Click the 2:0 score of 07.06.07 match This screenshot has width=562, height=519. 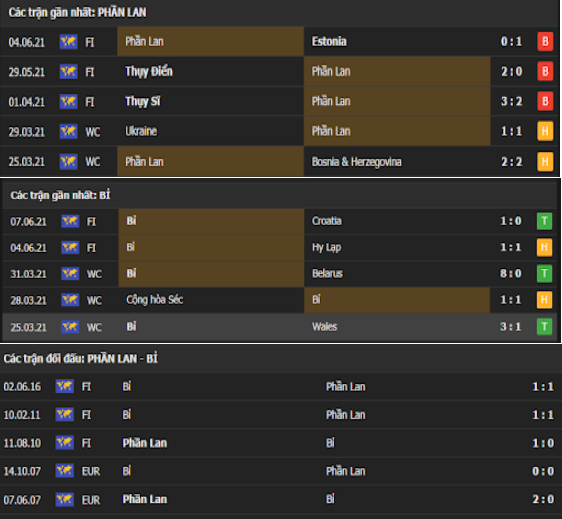(x=543, y=499)
